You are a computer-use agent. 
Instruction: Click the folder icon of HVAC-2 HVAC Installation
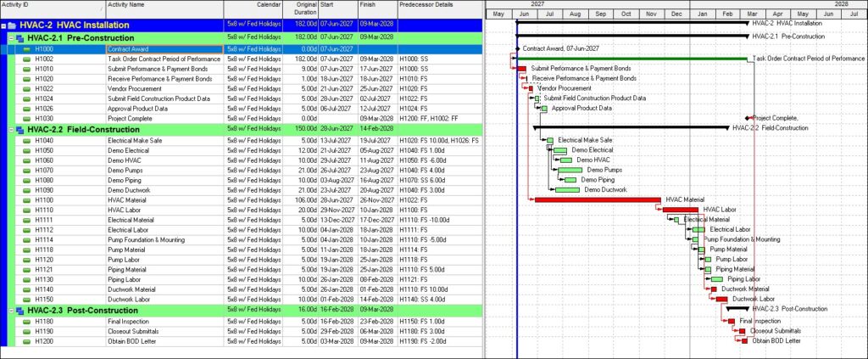pyautogui.click(x=12, y=25)
